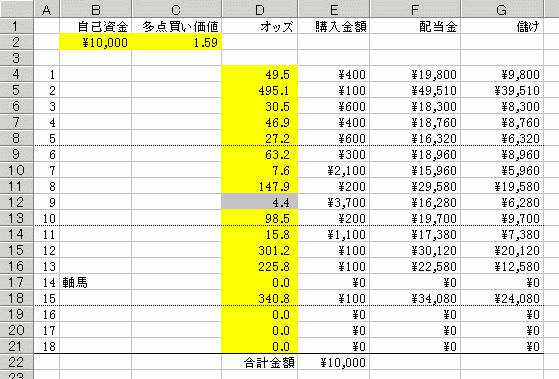Click the 軸馬 label cell
Viewport: 559px width, 379px height.
[96, 282]
